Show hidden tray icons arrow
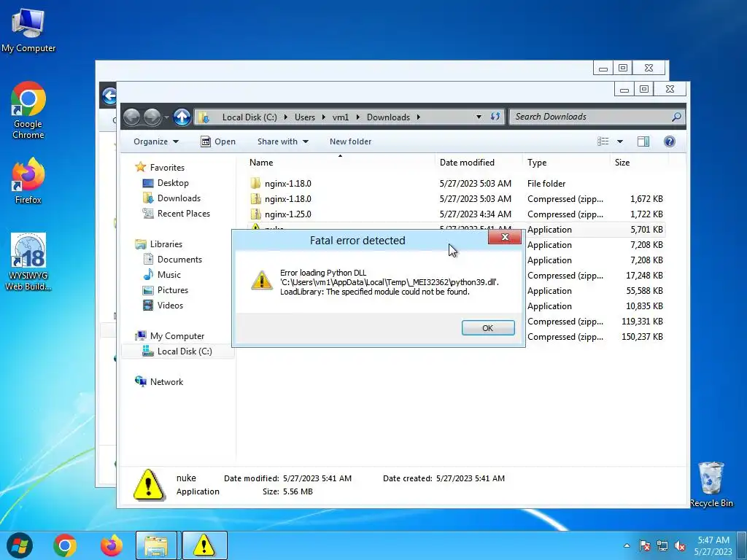Screen dimensions: 747x560 [x=627, y=545]
